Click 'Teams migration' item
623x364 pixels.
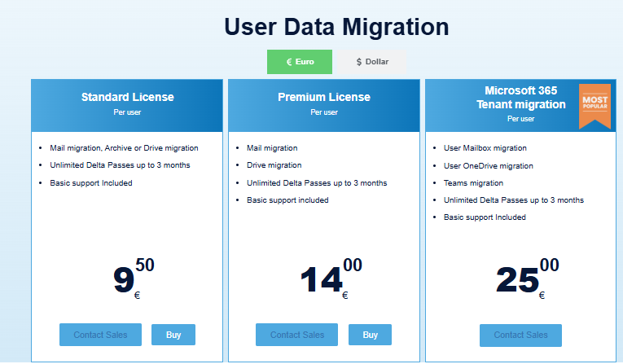click(x=473, y=182)
